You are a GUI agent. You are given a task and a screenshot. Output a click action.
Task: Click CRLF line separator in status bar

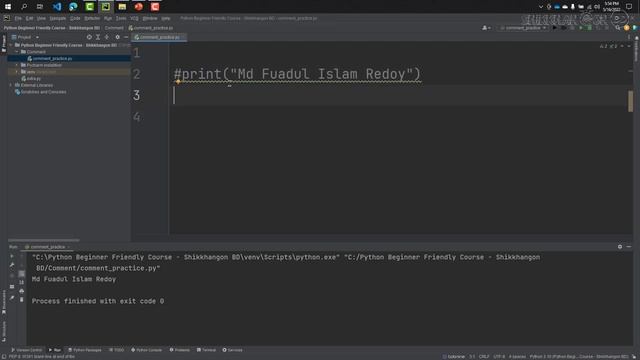click(x=484, y=357)
